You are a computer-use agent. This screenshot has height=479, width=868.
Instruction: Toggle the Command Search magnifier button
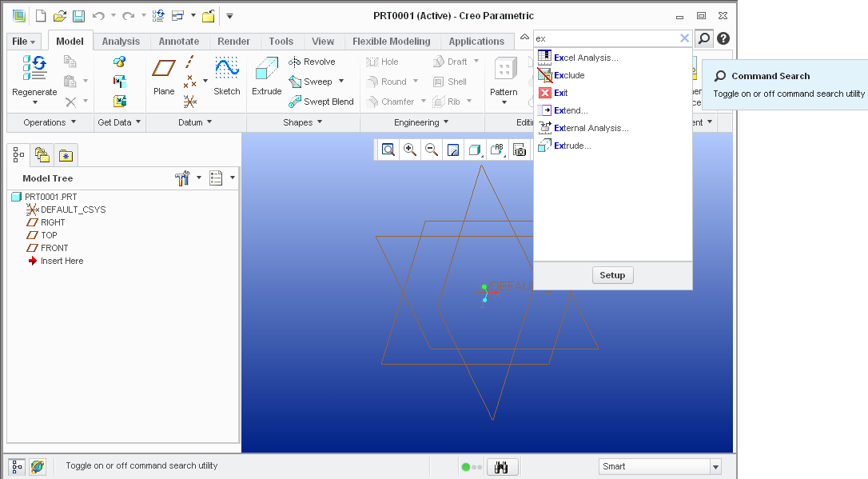coord(703,38)
